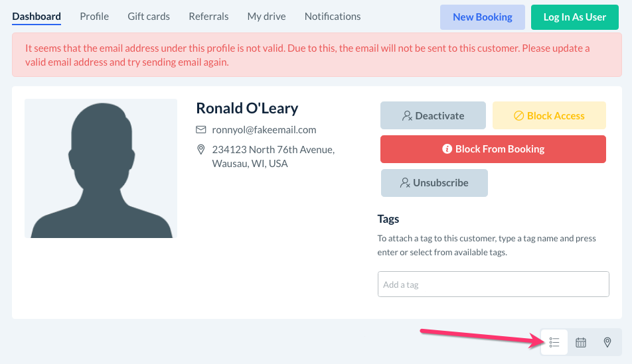Open the Dashboard tab

click(x=37, y=17)
